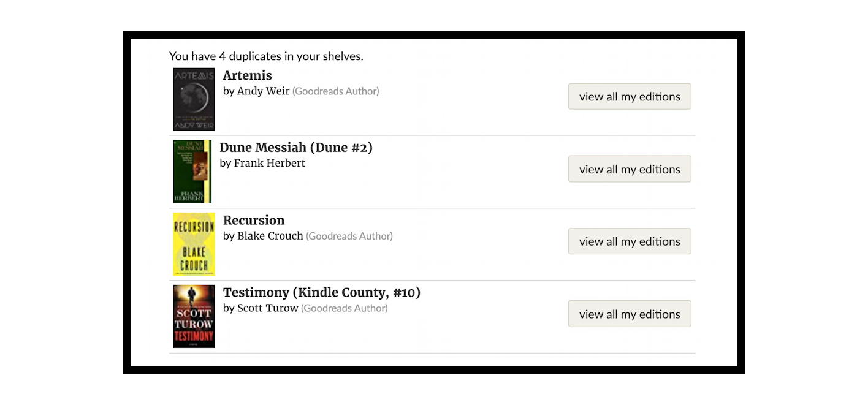The height and width of the screenshot is (405, 868).
Task: View all my editions of Testimony
Action: pyautogui.click(x=630, y=314)
